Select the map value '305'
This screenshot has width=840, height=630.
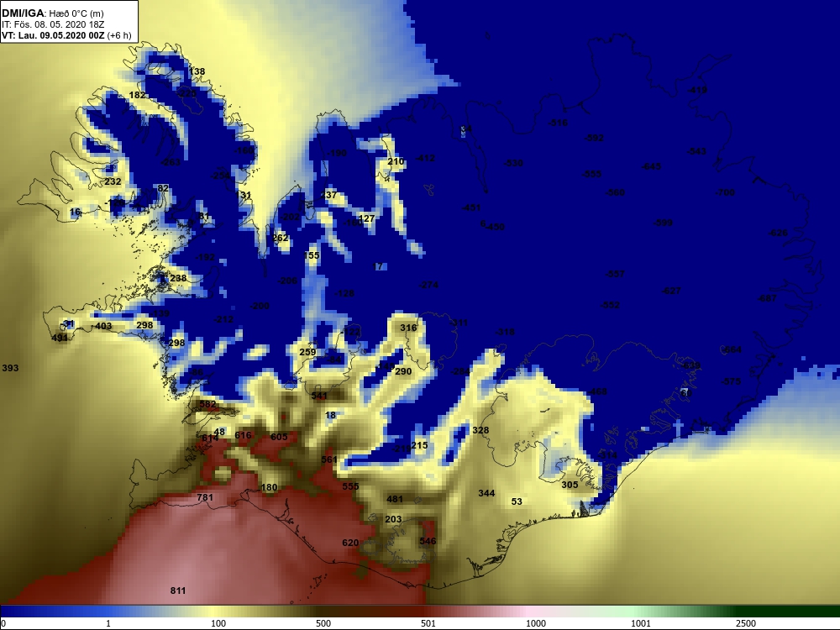pos(570,485)
